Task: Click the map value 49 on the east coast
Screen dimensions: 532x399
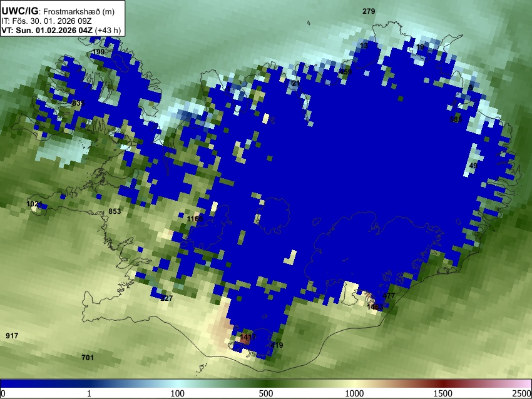Action: pos(473,166)
